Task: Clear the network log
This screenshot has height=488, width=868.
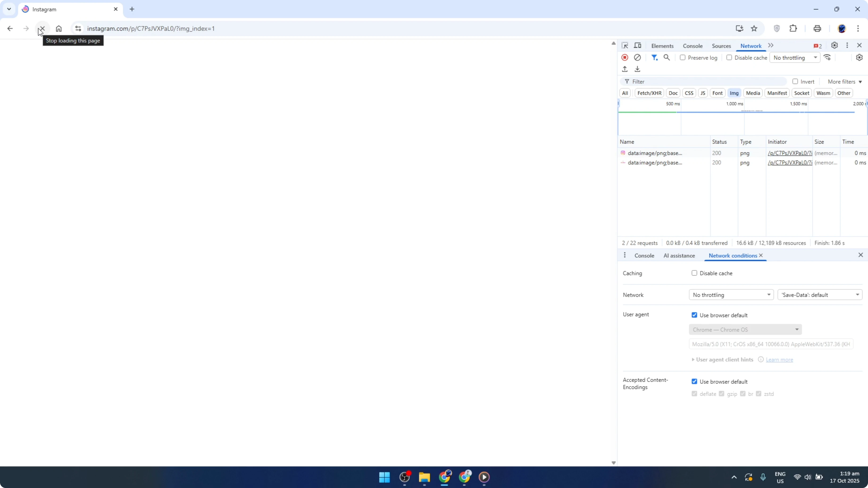Action: pos(638,57)
